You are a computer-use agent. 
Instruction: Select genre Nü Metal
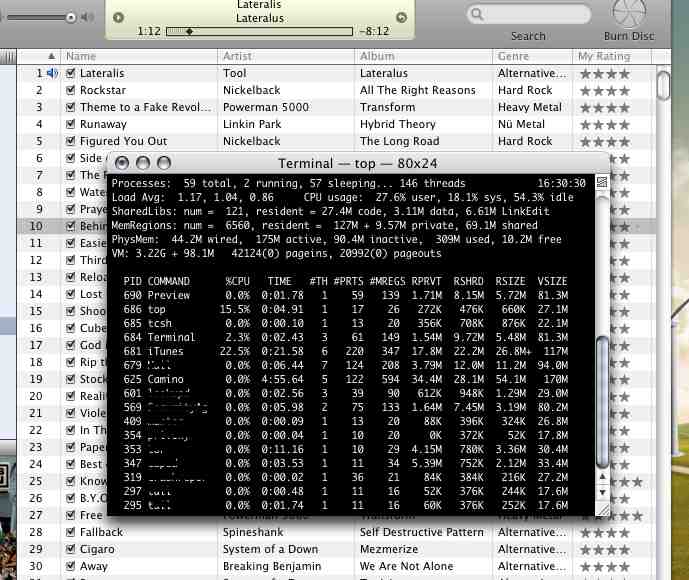click(x=521, y=124)
